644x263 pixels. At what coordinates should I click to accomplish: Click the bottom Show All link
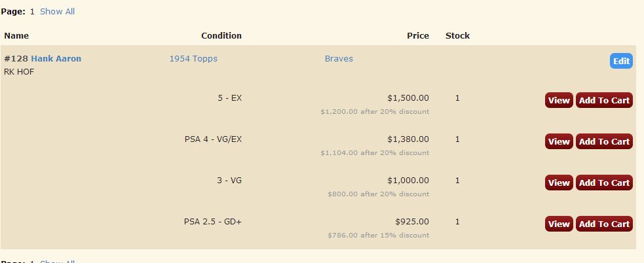(x=57, y=261)
